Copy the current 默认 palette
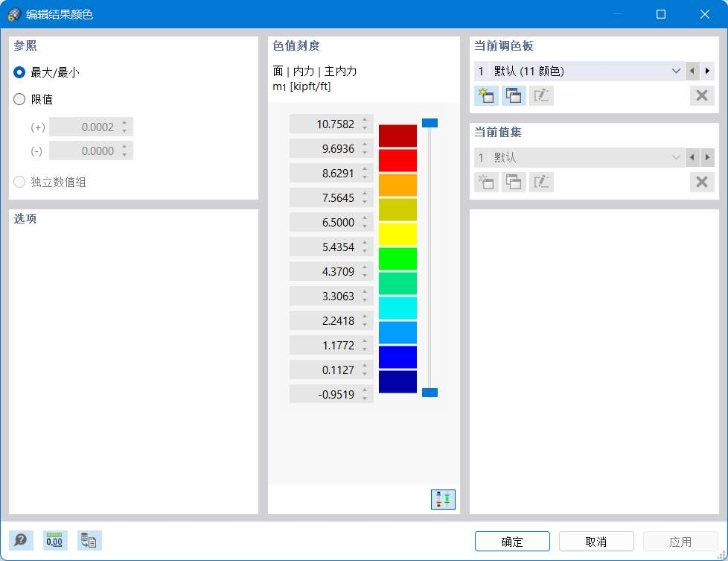The height and width of the screenshot is (561, 728). tap(512, 95)
